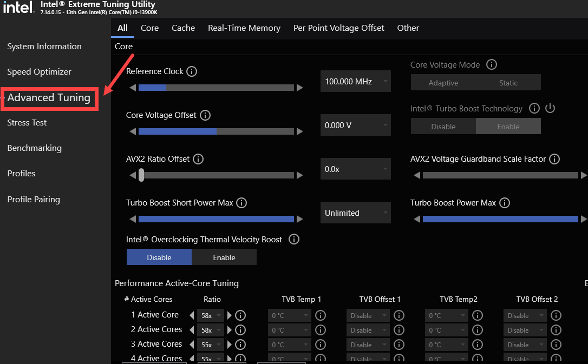The width and height of the screenshot is (588, 364).
Task: Expand the 0.000 V Core Voltage Offset dropdown
Action: [x=355, y=125]
